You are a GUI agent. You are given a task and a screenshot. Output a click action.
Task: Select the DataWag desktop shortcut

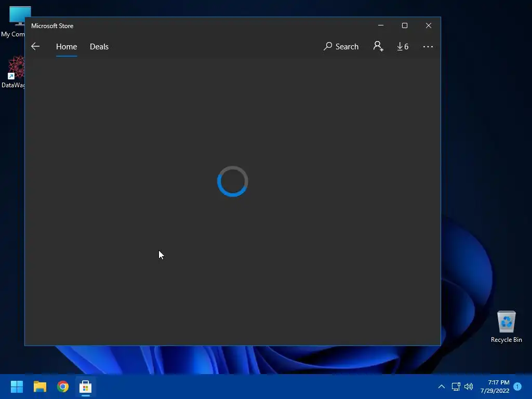click(13, 72)
